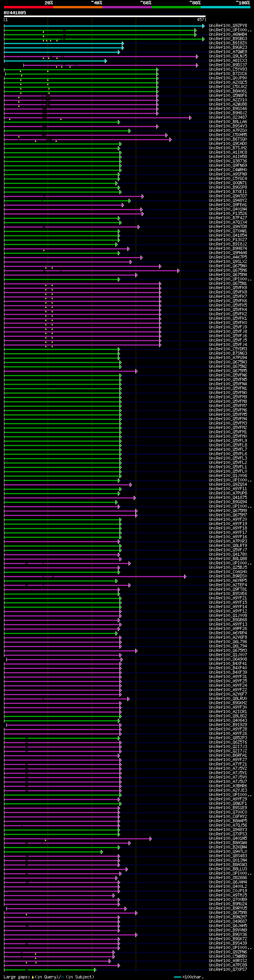Select the UniRef100_B8LLU3 label
The width and height of the screenshot is (254, 980).
pyautogui.click(x=228, y=869)
